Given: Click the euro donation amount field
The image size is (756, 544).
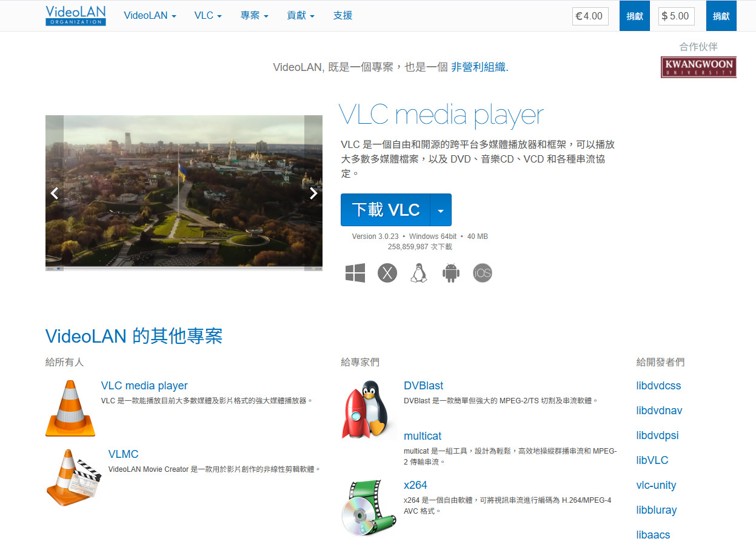Looking at the screenshot, I should point(590,16).
